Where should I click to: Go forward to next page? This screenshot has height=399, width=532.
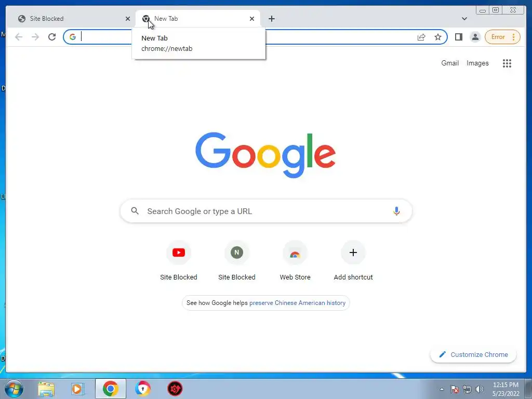(35, 37)
